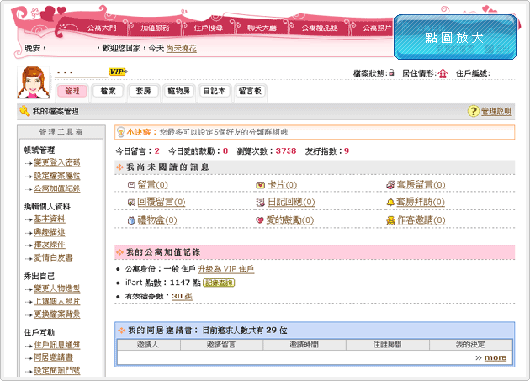Screen dimensions: 530x381
Task: Click the 日記回應(0) diary icon
Action: [x=260, y=202]
